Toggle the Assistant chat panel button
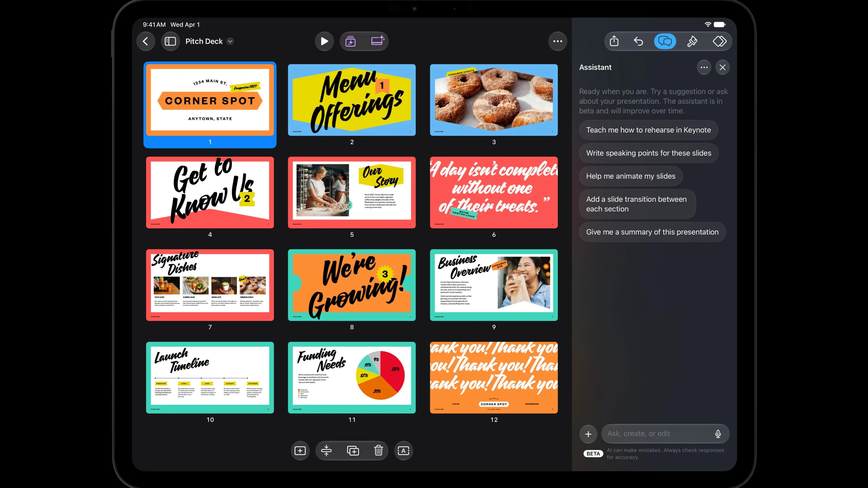 665,41
